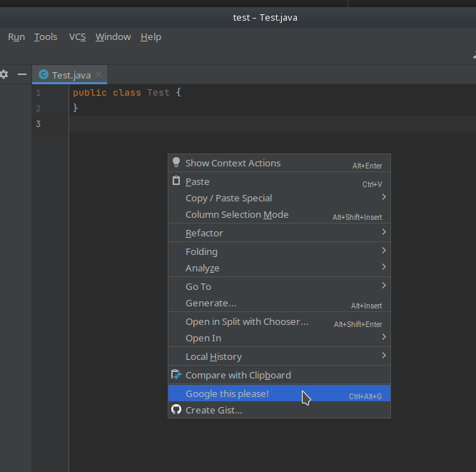Click the class name Test in the code
476x472 pixels.
[x=158, y=93]
